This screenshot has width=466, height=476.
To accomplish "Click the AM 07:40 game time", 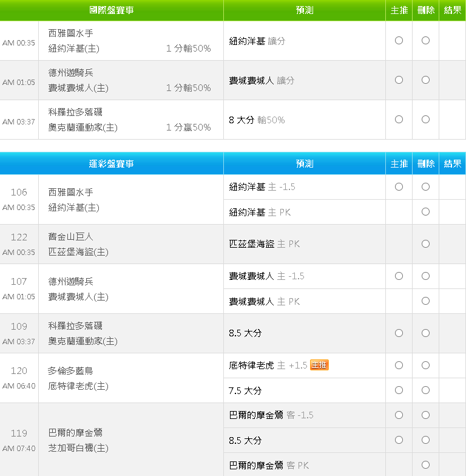I will [x=19, y=448].
